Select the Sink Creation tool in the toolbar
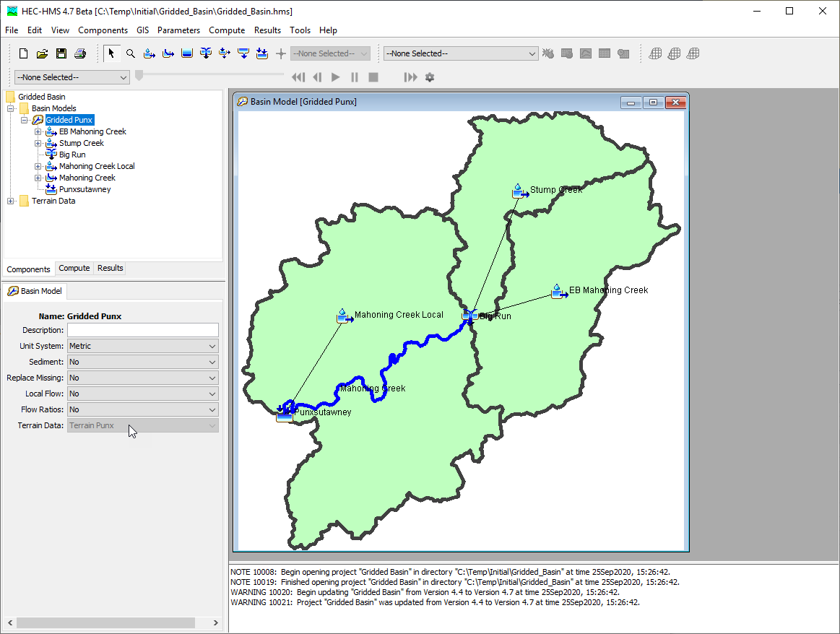Screen dimensions: 840x634 tap(262, 53)
